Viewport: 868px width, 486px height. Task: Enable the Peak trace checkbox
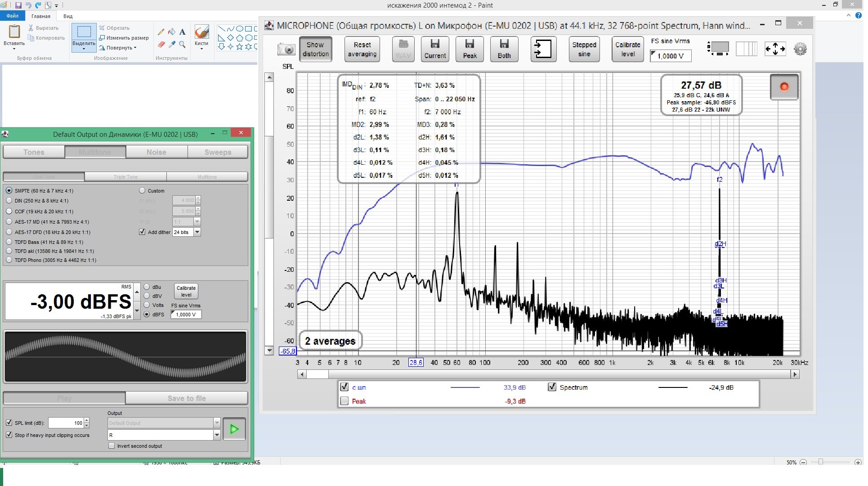345,401
